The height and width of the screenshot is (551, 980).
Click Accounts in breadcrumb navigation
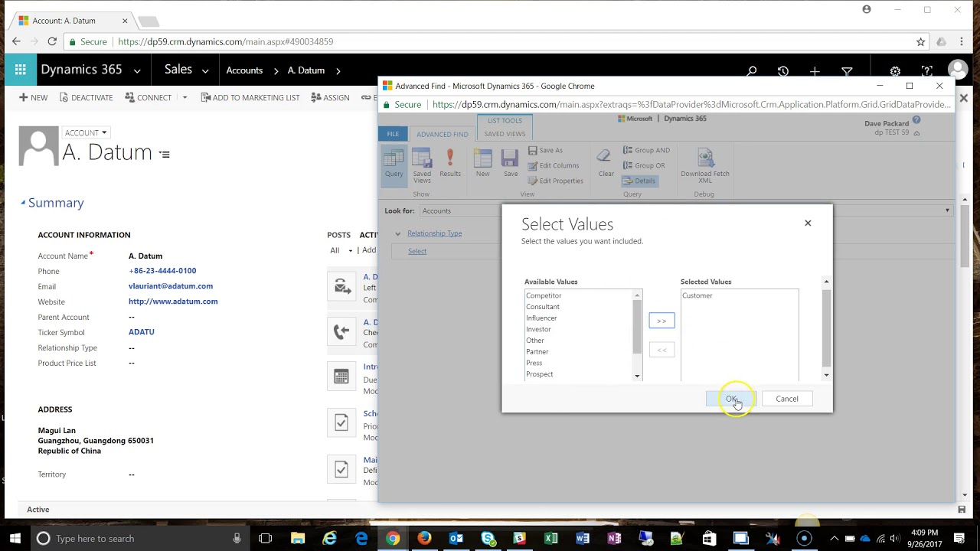coord(244,70)
